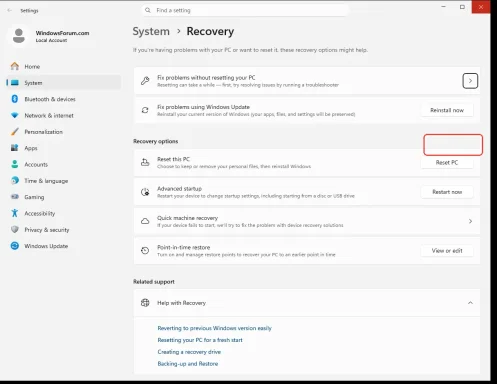Viewport: 497px width, 384px height.
Task: Click the Point-in-time restore clock icon
Action: [x=145, y=251]
